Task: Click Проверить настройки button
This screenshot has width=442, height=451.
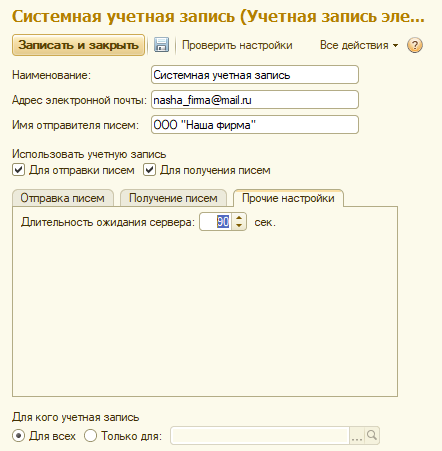Action: [237, 45]
